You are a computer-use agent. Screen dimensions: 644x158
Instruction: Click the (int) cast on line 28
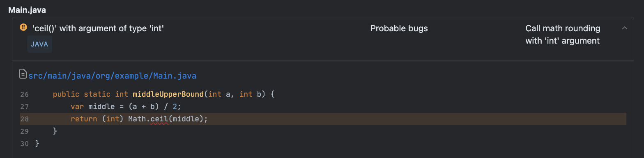113,119
